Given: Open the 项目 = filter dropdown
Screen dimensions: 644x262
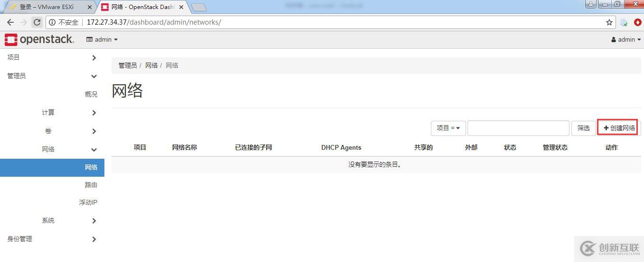Looking at the screenshot, I should 448,128.
